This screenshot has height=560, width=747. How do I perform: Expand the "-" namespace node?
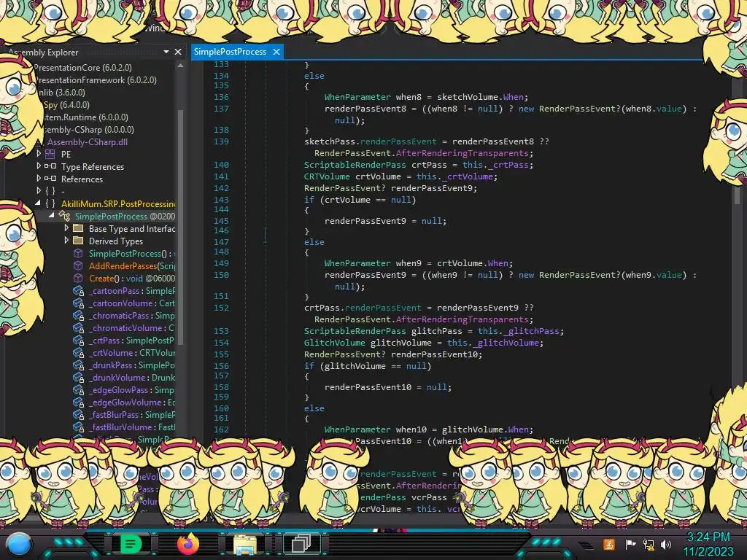point(39,190)
